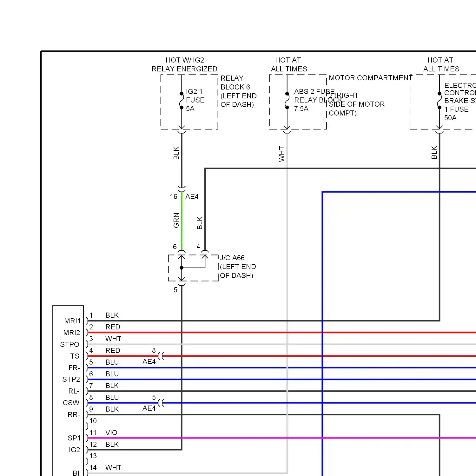Click the vertical 'GRN' wire label
This screenshot has height=476, width=476.
[x=176, y=220]
